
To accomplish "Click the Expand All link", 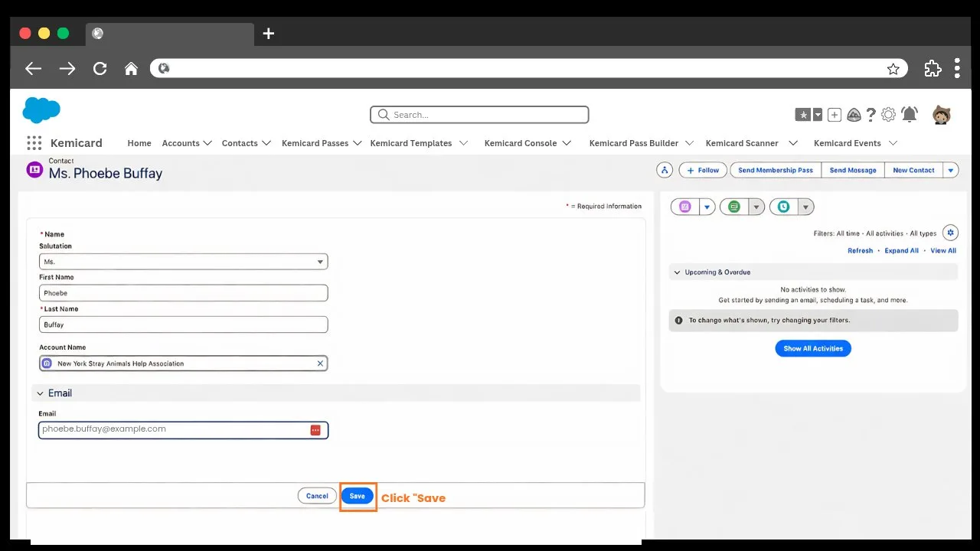I will coord(901,251).
